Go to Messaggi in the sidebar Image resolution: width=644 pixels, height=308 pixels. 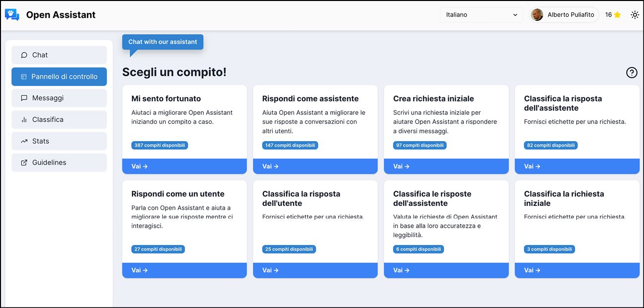pyautogui.click(x=59, y=98)
